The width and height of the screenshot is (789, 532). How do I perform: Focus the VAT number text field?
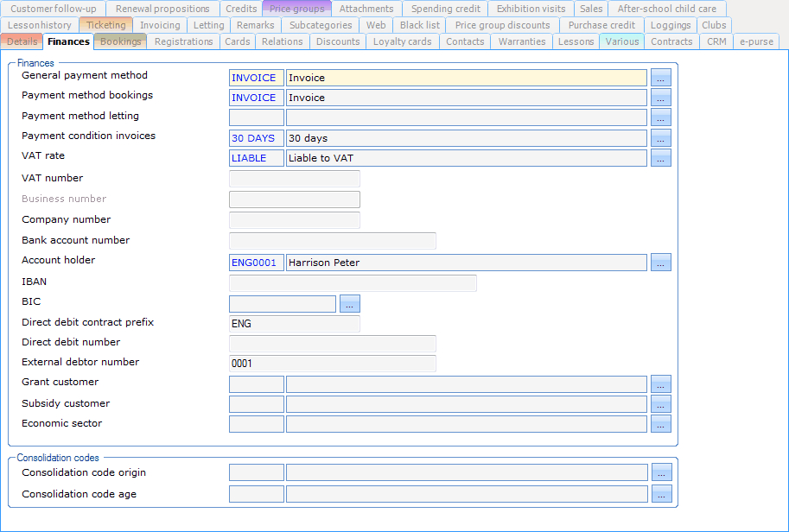coord(294,179)
